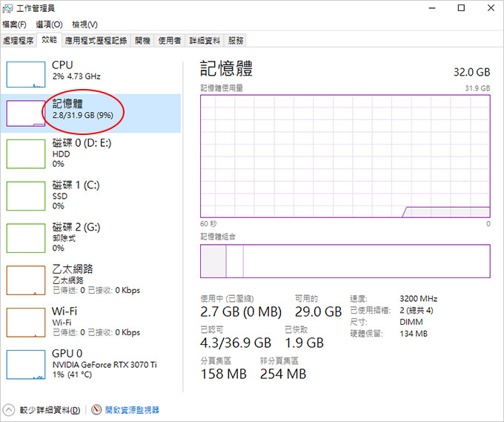Click the 磁碟 0 (D: E:) label
504x422 pixels.
pos(82,143)
